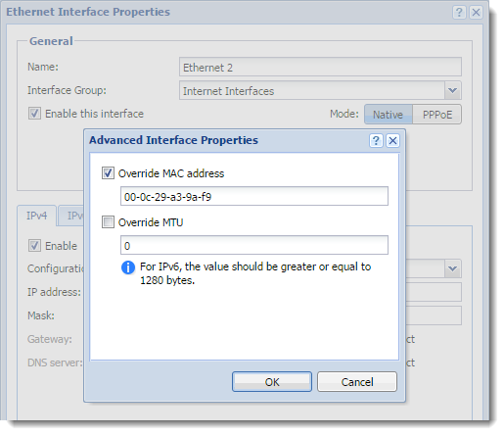Expand the Interface Group dropdown arrow
The height and width of the screenshot is (435, 504).
452,90
